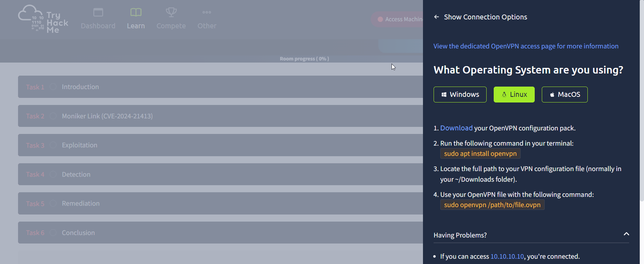This screenshot has width=644, height=264.
Task: Expand Task 2 Moniker Link (CVE-2024-21413)
Action: [220, 116]
